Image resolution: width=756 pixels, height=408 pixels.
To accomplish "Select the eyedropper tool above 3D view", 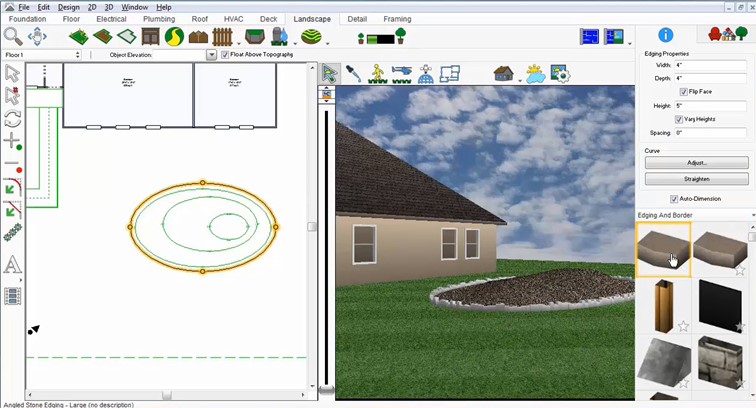I will [x=354, y=73].
